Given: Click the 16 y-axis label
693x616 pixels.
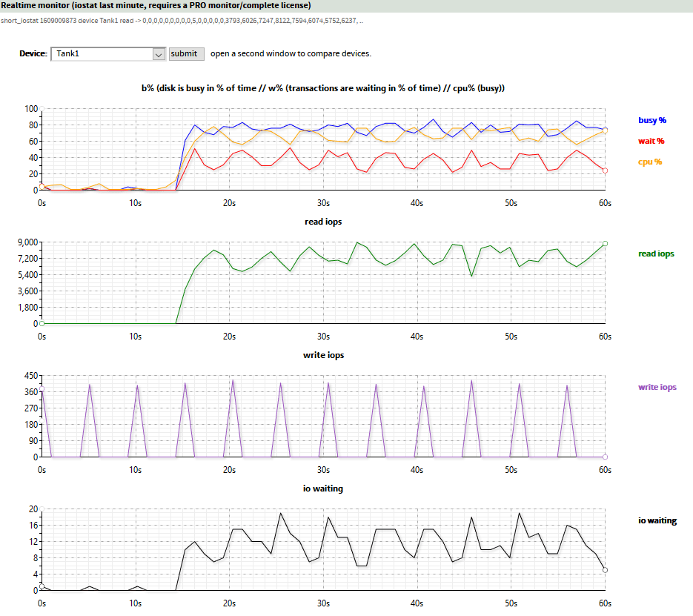Looking at the screenshot, I should click(x=33, y=526).
